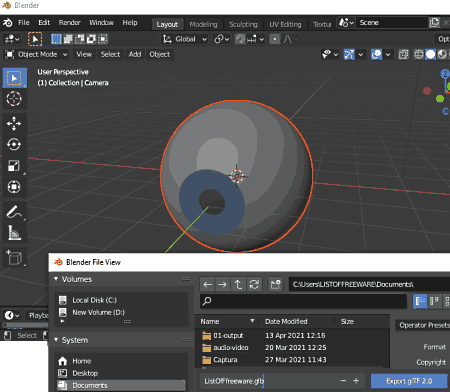Open the File menu
The width and height of the screenshot is (450, 392).
24,23
